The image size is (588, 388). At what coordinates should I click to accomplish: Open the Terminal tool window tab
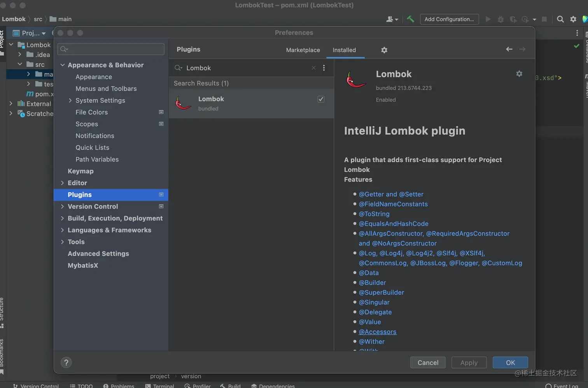[160, 386]
